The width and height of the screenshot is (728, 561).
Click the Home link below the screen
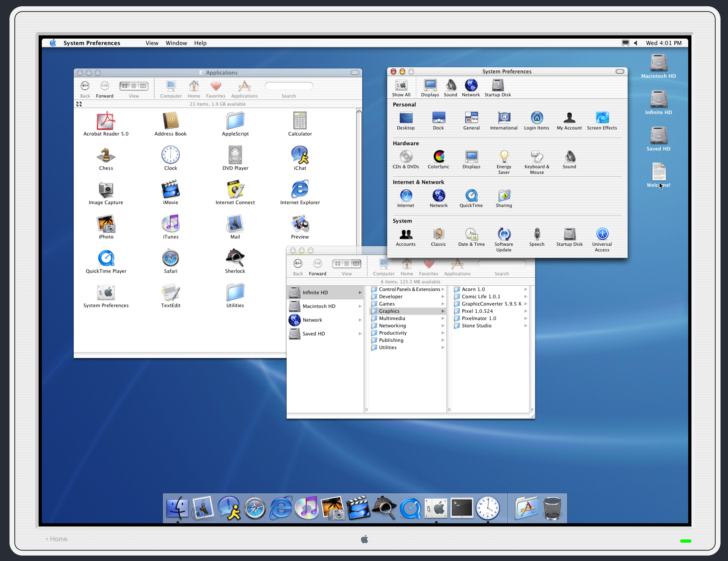57,539
